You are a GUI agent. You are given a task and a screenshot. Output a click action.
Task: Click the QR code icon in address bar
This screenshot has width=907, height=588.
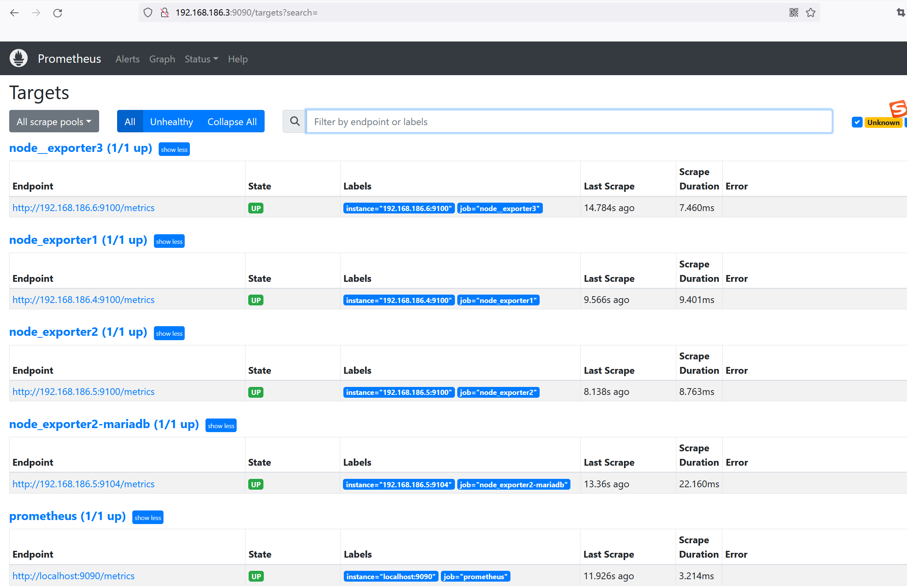point(793,13)
